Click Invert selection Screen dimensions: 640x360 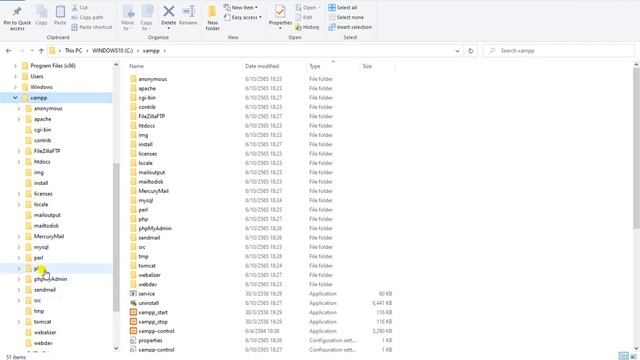(x=350, y=27)
